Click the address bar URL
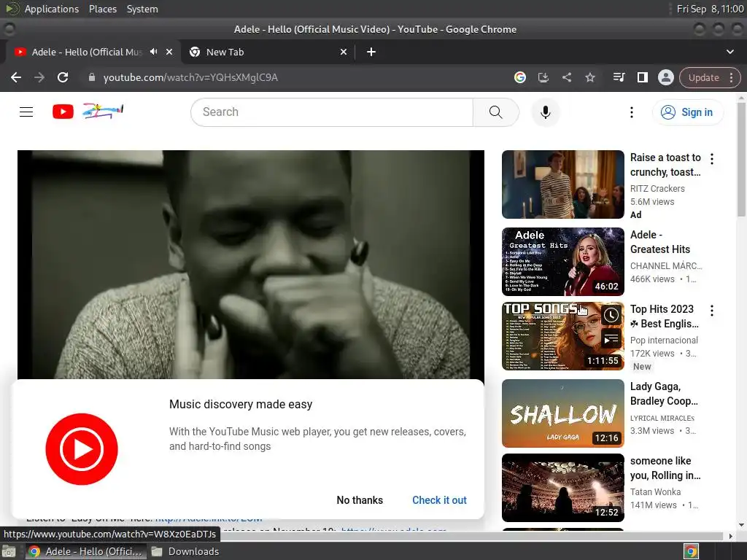The width and height of the screenshot is (747, 560). pyautogui.click(x=190, y=77)
